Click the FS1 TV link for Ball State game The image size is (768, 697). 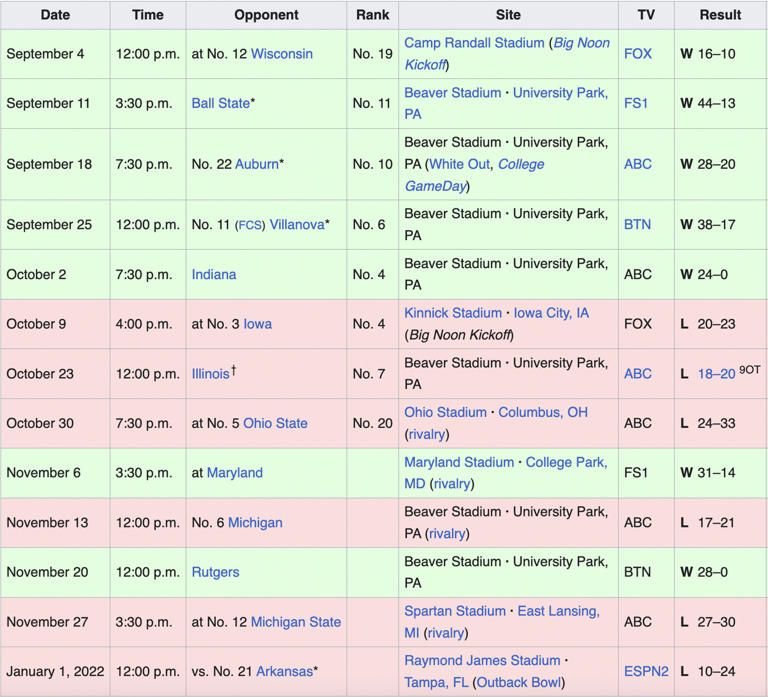click(x=637, y=103)
